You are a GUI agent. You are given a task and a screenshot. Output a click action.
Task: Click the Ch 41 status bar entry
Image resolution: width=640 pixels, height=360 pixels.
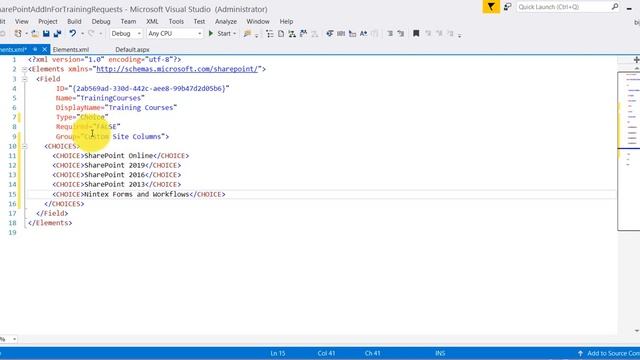pos(372,353)
